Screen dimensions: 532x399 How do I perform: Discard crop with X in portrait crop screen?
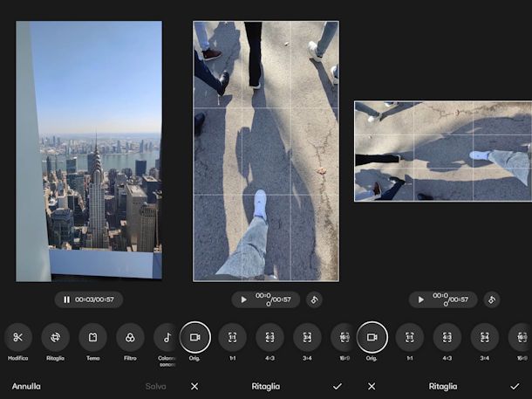point(194,387)
